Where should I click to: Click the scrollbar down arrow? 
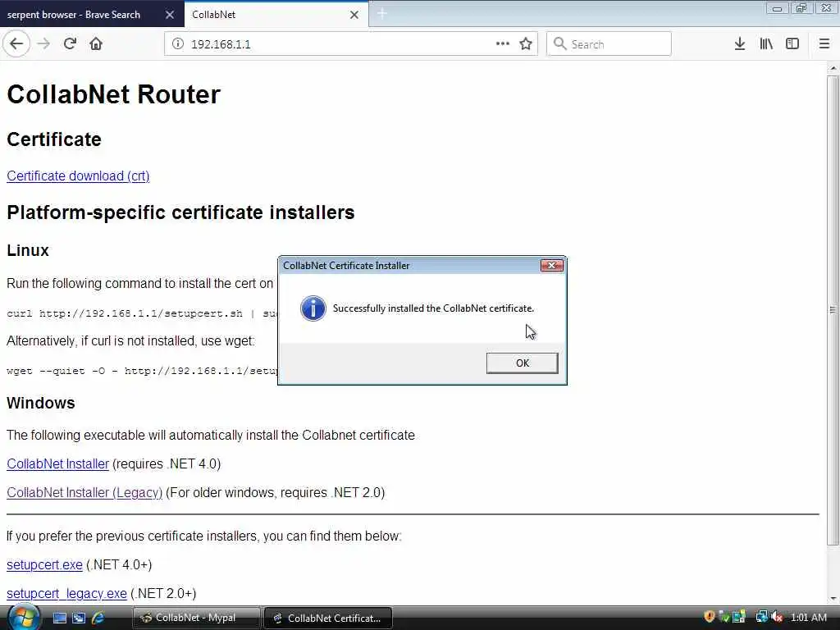pos(833,598)
